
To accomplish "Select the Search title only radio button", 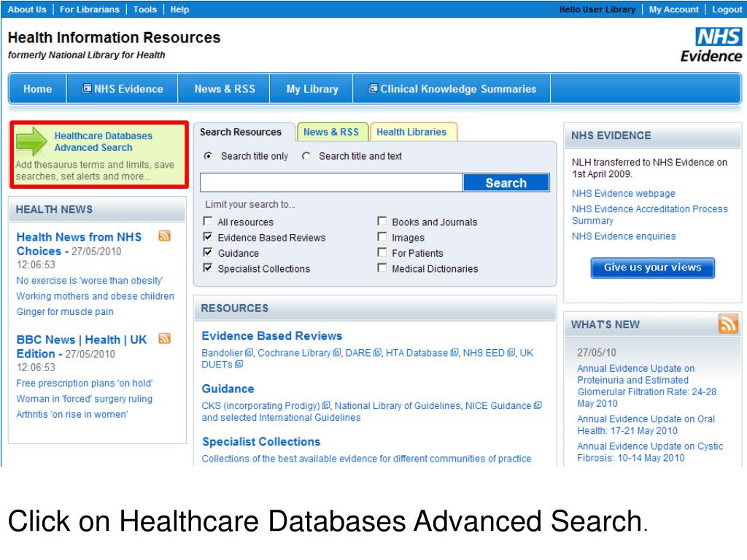I will tap(208, 156).
